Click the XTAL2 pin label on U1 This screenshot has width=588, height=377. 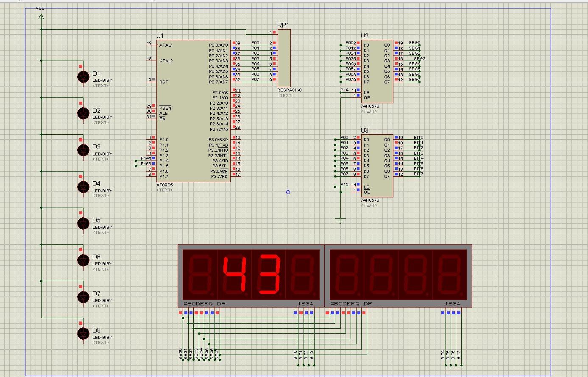pos(166,61)
